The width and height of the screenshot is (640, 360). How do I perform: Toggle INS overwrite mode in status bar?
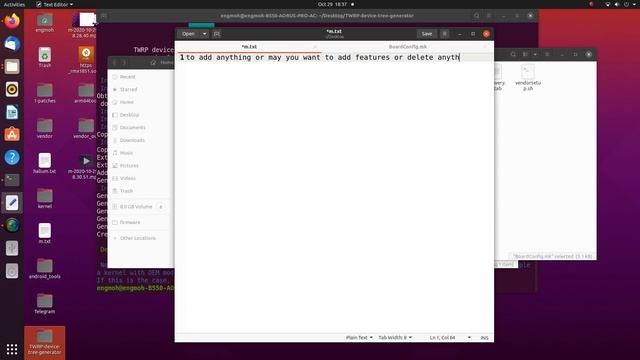click(x=484, y=338)
